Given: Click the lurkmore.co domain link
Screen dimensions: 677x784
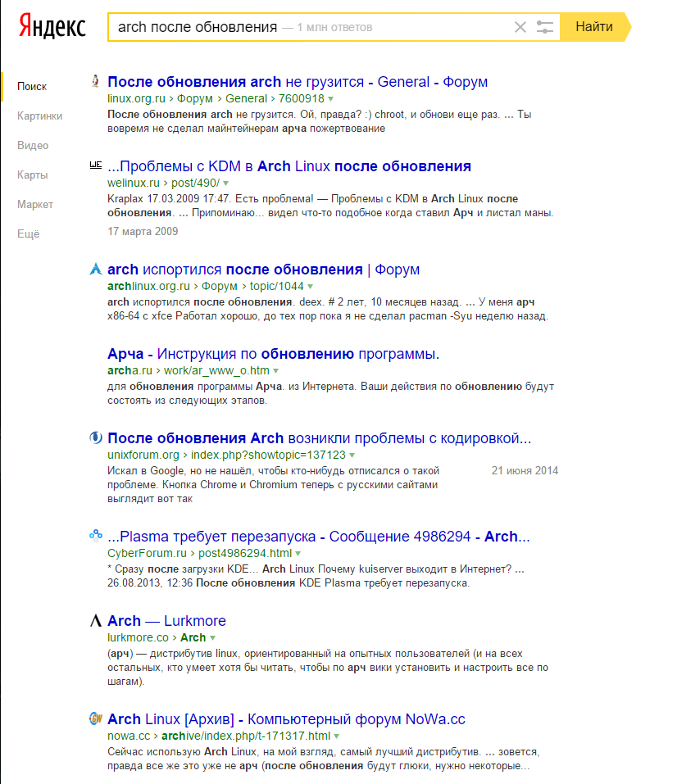Looking at the screenshot, I should (138, 637).
